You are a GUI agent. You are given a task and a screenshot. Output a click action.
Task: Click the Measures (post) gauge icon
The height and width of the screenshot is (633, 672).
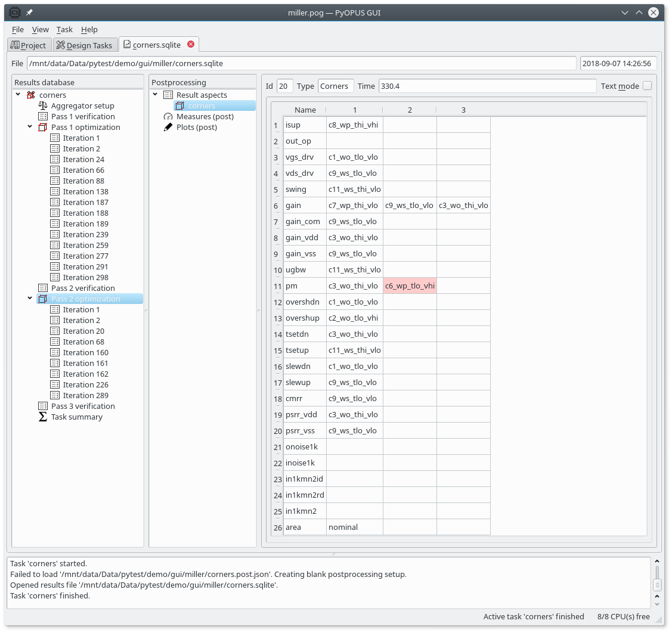[168, 116]
